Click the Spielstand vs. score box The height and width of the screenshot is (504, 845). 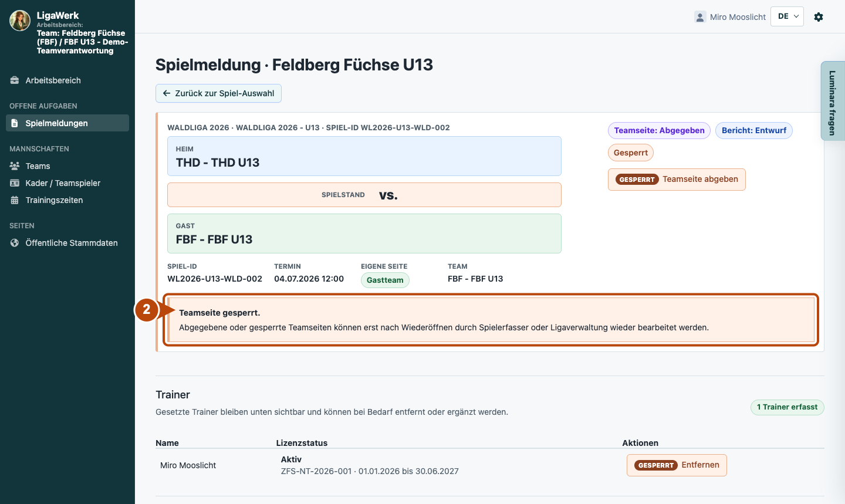(364, 195)
